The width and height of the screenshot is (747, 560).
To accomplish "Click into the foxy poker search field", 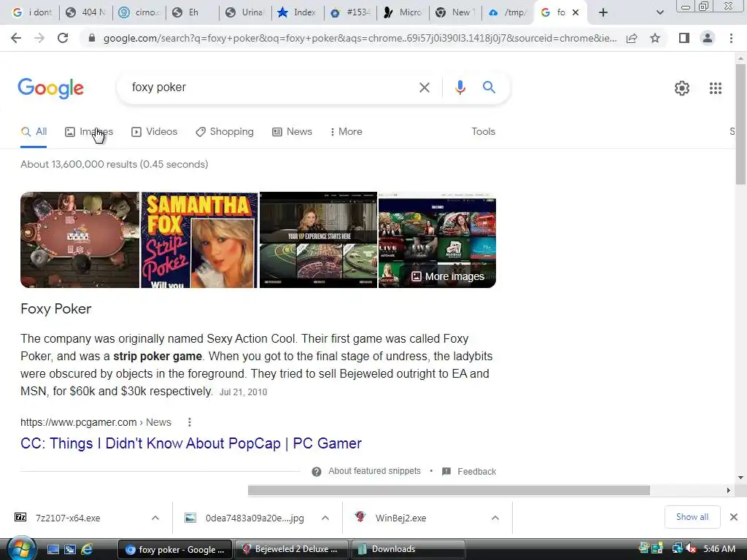I will coord(271,87).
